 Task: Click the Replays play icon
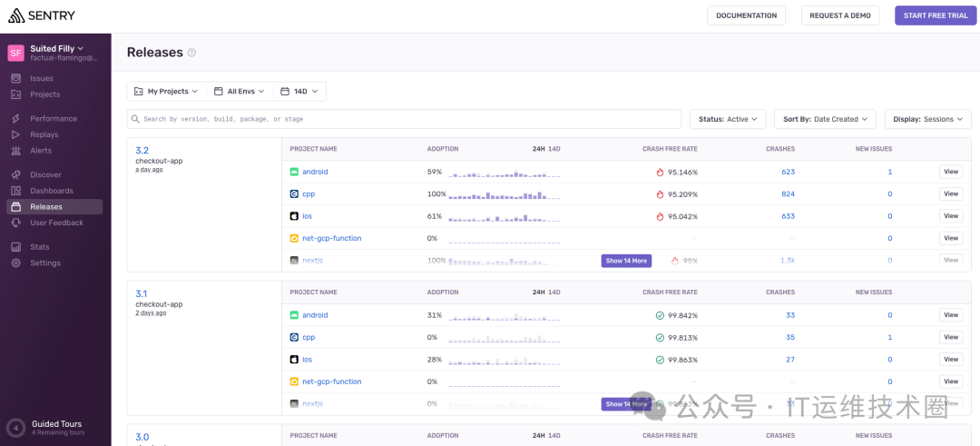click(17, 134)
